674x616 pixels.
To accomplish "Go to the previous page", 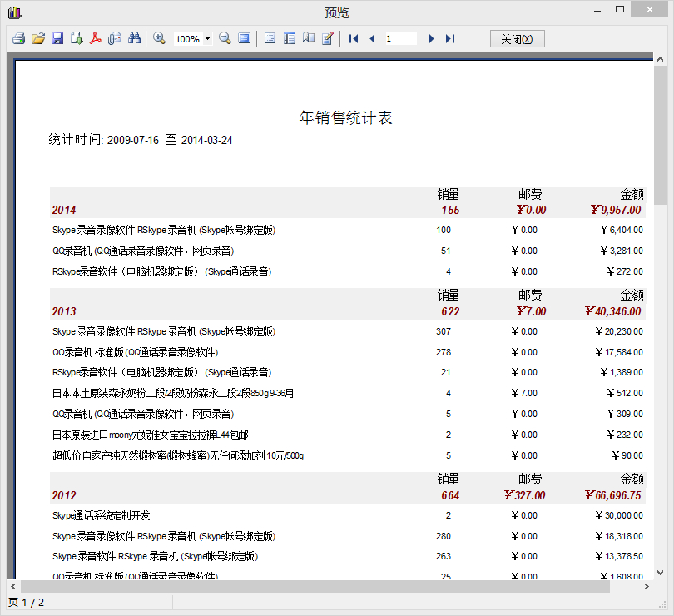I will (372, 39).
